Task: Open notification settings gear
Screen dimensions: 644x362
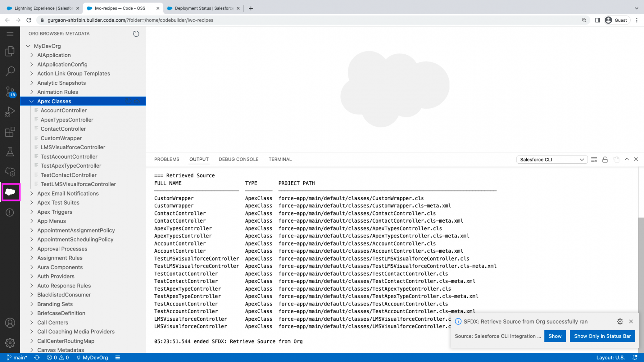Action: click(620, 321)
